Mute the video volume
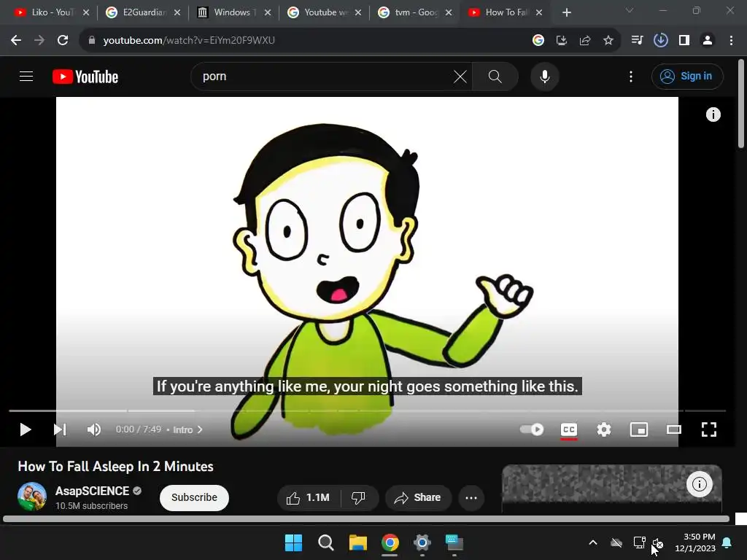747x560 pixels. [94, 429]
